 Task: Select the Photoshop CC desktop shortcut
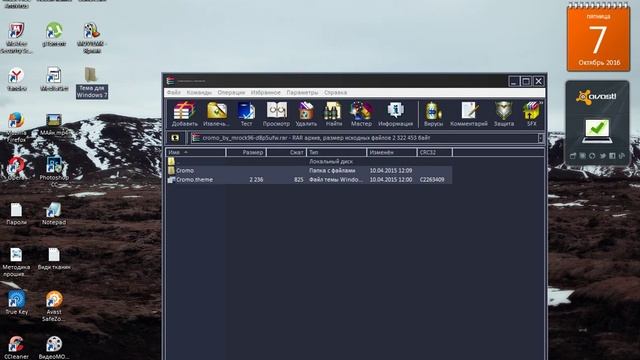click(54, 172)
